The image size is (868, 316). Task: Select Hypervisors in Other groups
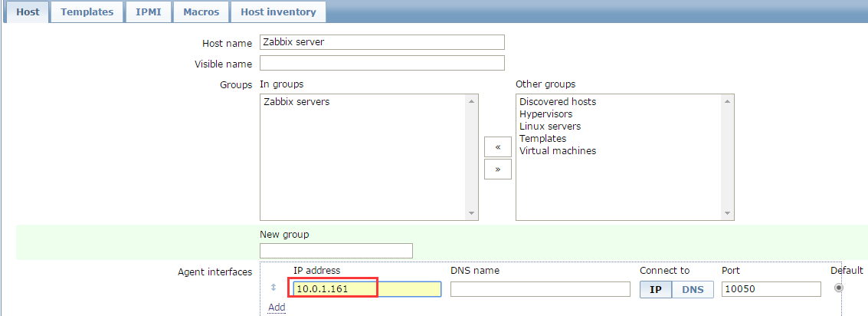click(x=545, y=114)
